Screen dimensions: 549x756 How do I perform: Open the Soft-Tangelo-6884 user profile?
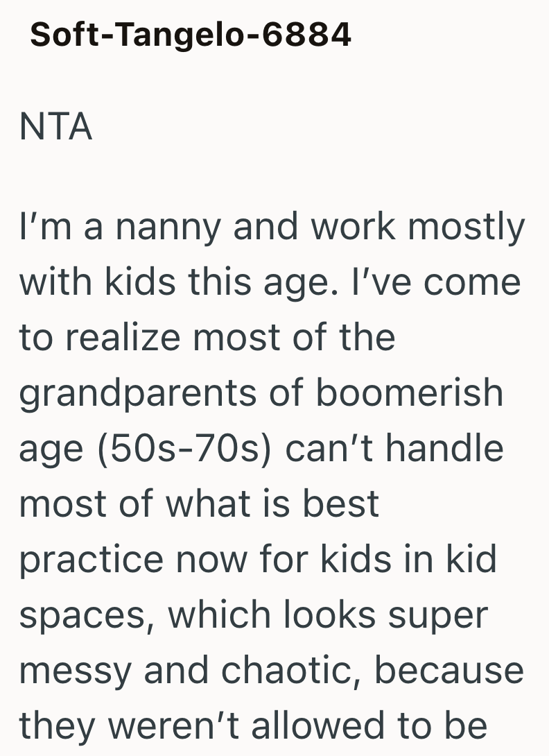tap(191, 34)
